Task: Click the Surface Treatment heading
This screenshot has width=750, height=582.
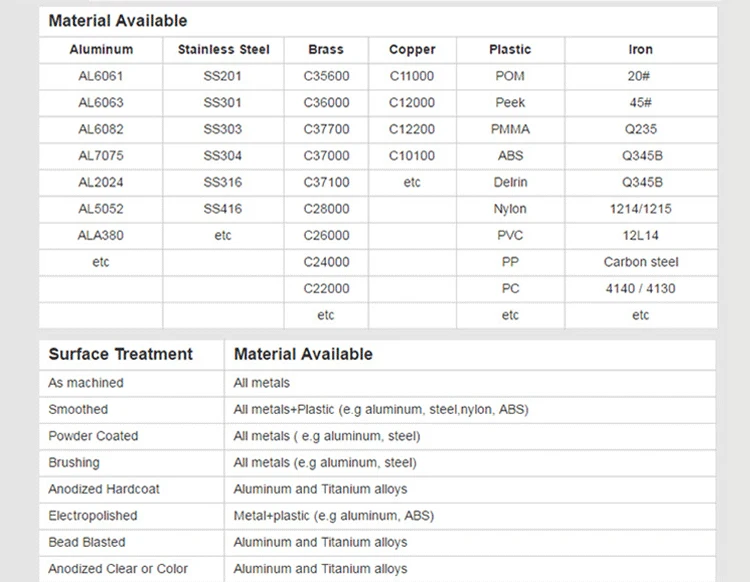Action: 120,354
